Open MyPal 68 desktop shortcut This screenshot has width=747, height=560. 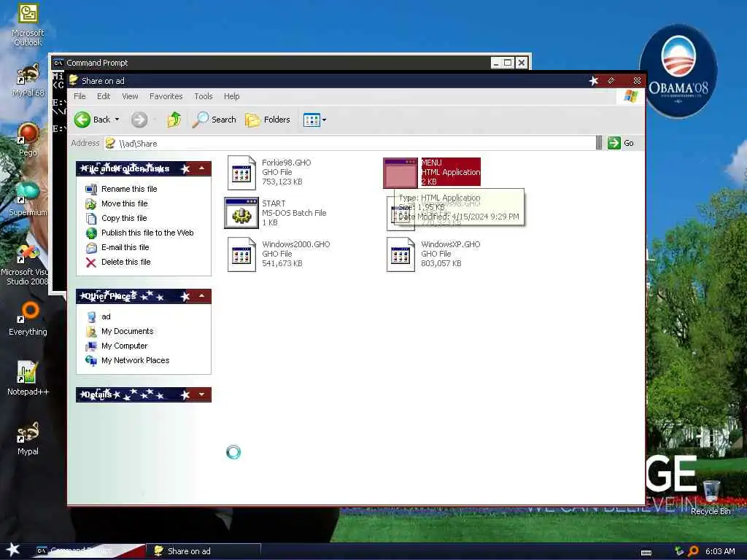(x=28, y=80)
